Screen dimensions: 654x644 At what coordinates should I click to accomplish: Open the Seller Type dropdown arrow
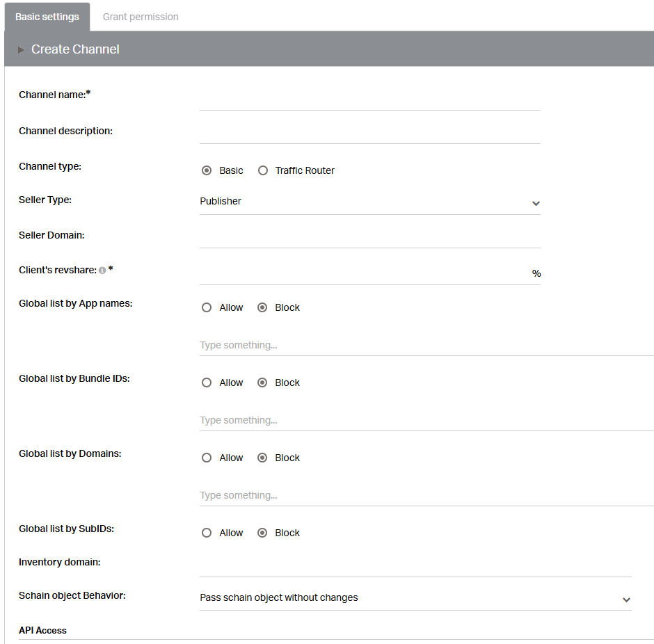click(x=536, y=203)
